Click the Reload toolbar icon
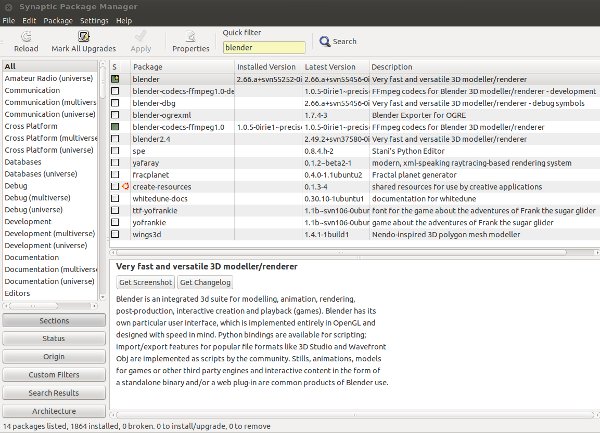The width and height of the screenshot is (600, 433). pos(26,37)
